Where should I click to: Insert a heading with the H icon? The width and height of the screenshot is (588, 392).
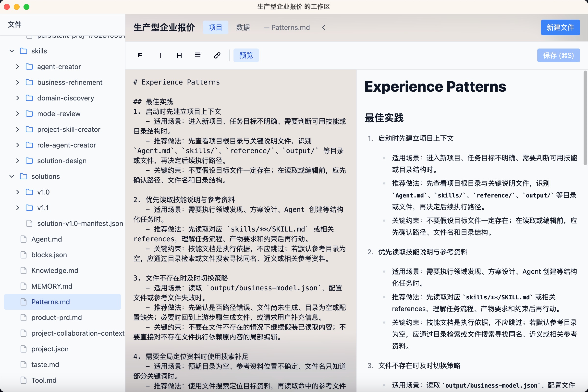179,55
